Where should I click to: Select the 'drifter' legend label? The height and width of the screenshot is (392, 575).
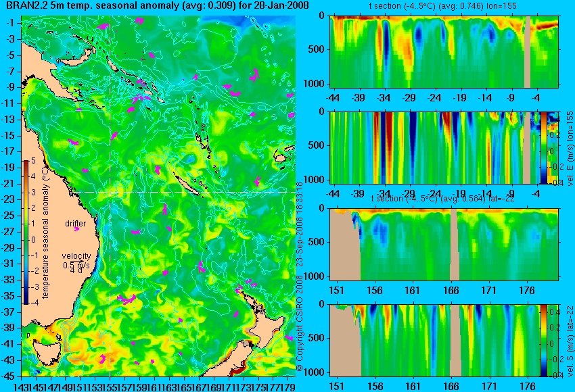[x=76, y=224]
